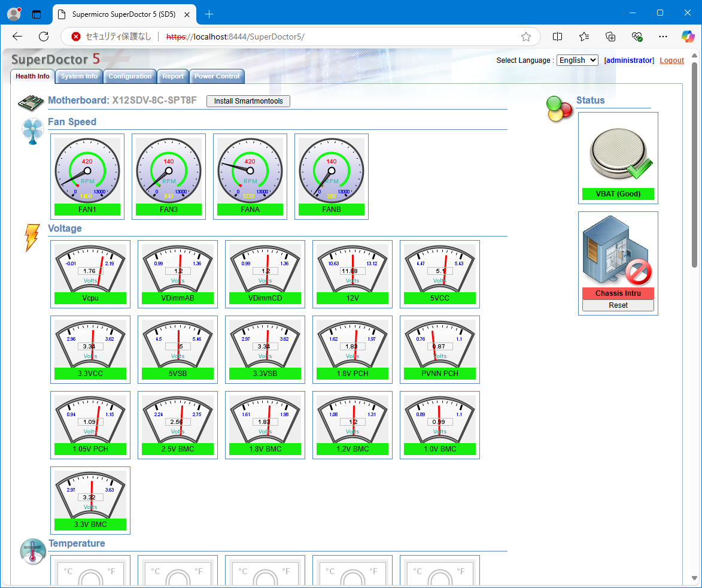Click the 12V voltage gauge

point(352,268)
